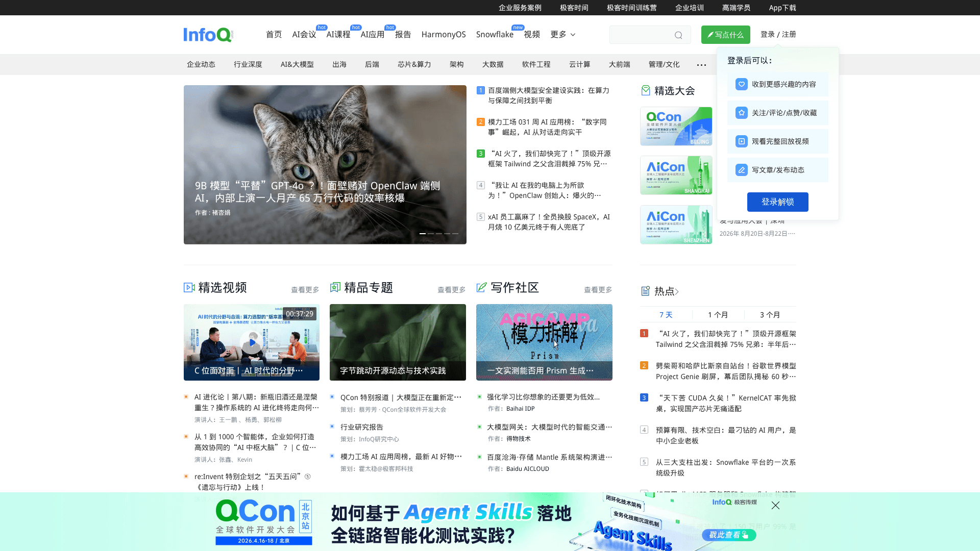This screenshot has height=551, width=980.
Task: Click the 热点 document icon
Action: pyautogui.click(x=645, y=291)
